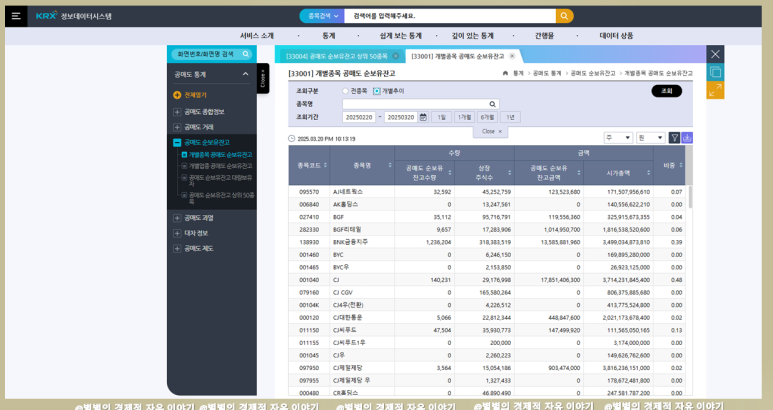Viewport: 773px width, 410px height.
Task: Sort by 시가총액 column arrows
Action: (648, 172)
